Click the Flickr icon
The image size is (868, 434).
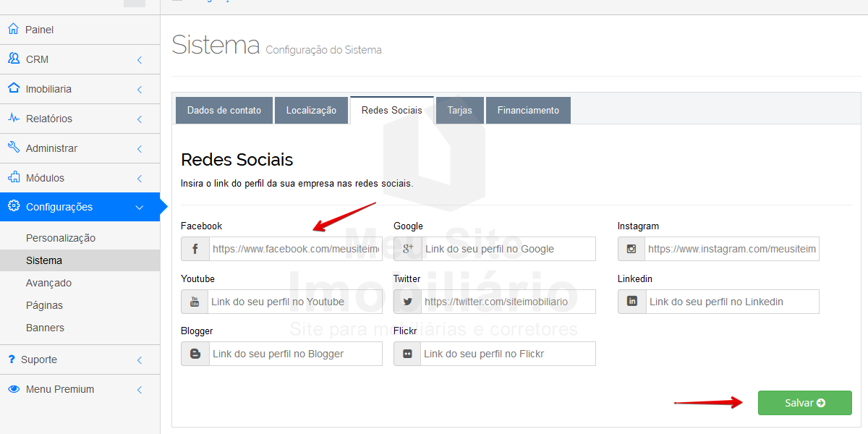tap(407, 354)
